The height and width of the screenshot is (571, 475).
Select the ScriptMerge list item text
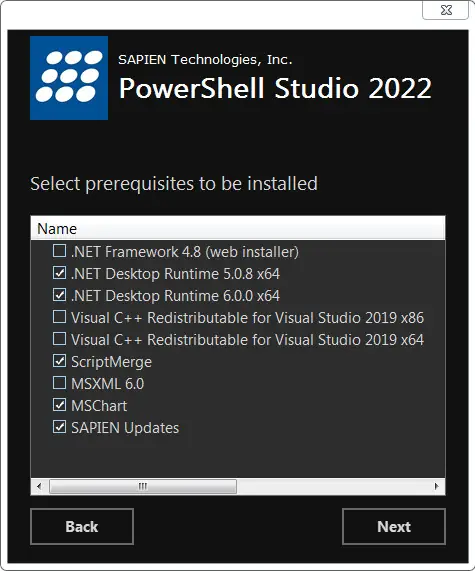click(x=111, y=362)
